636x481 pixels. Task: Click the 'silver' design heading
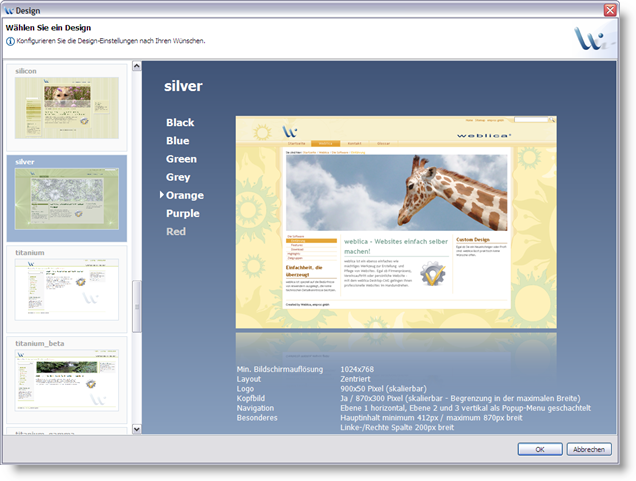183,86
